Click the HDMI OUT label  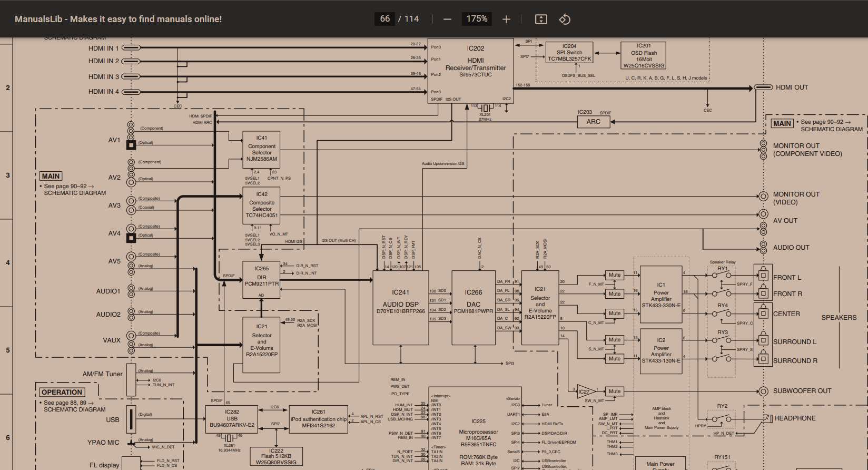click(792, 87)
